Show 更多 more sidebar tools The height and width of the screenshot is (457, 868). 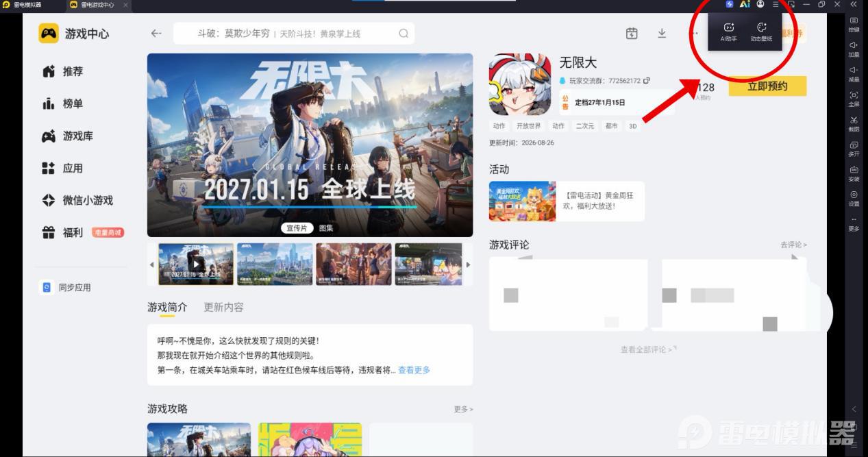pos(854,224)
